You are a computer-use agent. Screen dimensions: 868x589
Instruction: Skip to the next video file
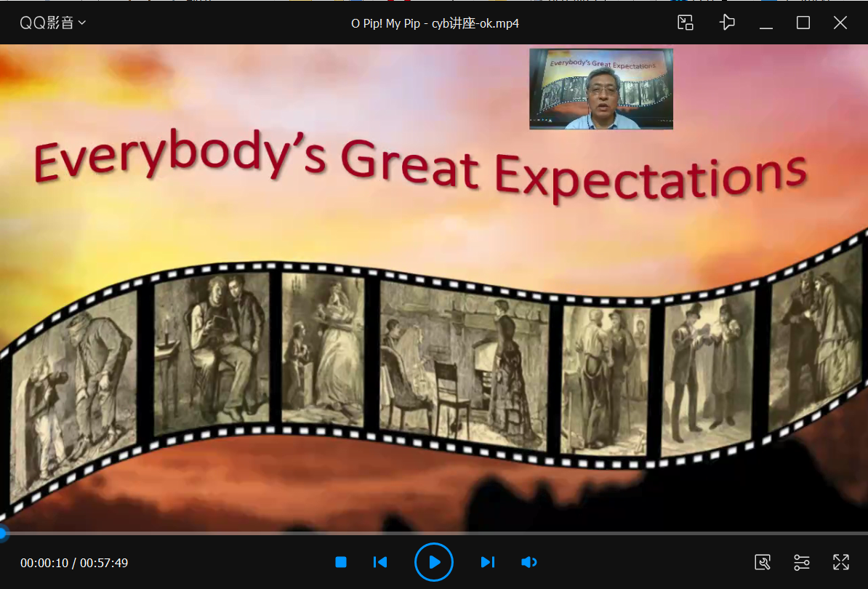coord(488,562)
